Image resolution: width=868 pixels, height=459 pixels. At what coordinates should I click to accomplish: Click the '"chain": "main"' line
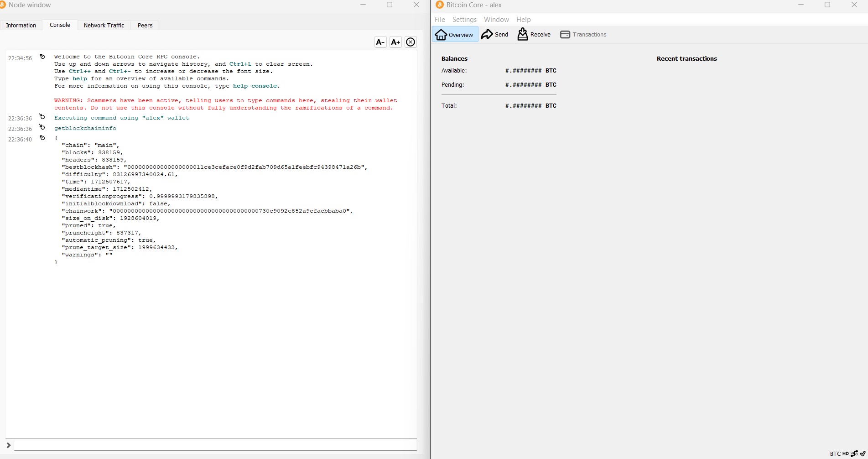pos(91,145)
